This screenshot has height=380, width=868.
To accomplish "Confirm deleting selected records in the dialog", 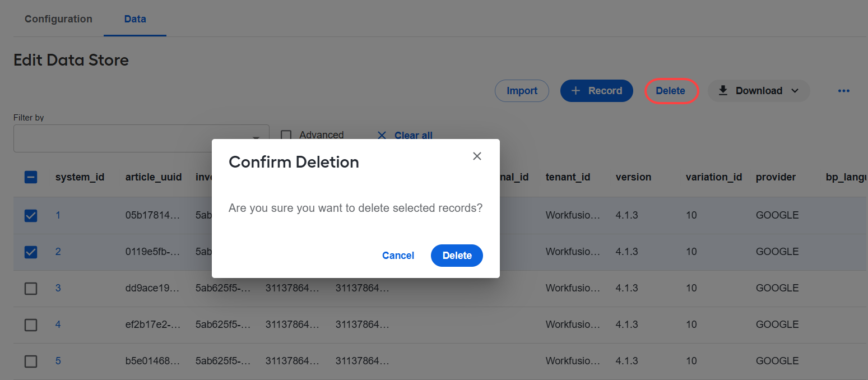I will [457, 256].
